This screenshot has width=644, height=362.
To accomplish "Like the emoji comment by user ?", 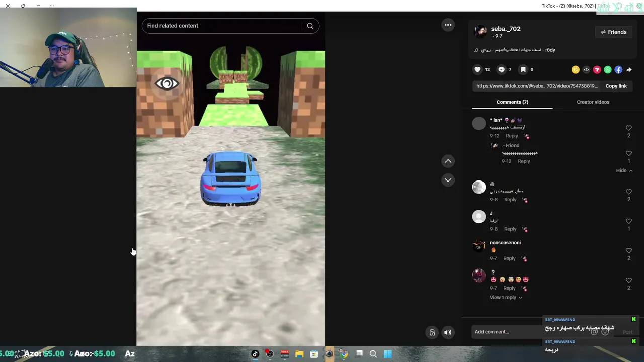I will [x=628, y=280].
